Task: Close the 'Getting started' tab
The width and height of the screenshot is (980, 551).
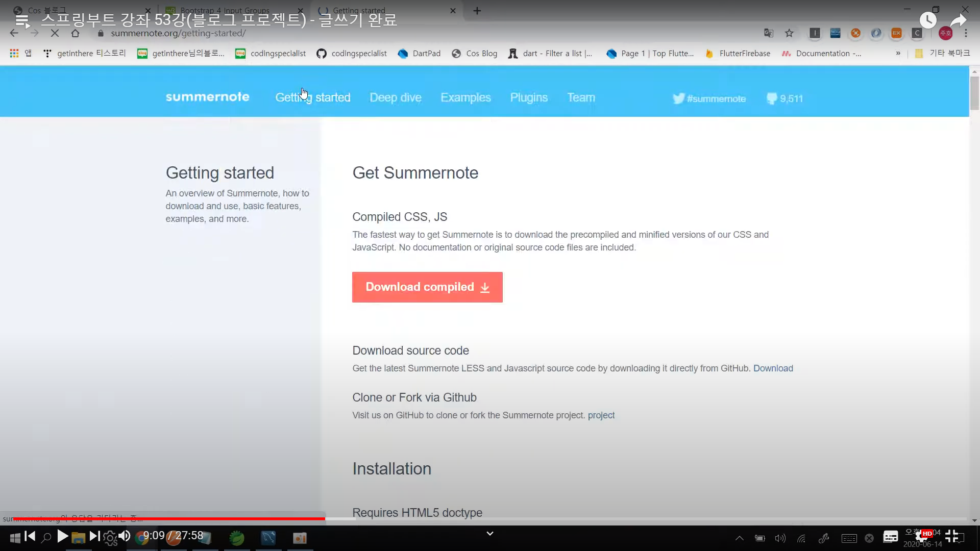Action: coord(453,11)
